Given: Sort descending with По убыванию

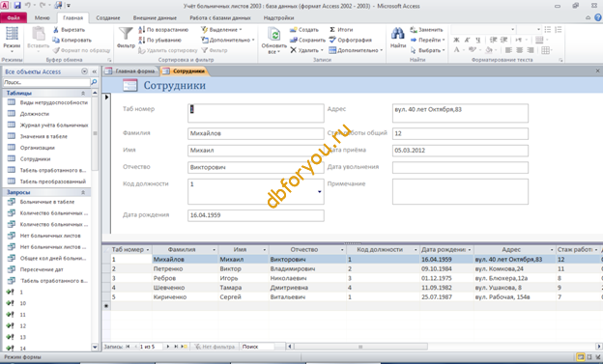Looking at the screenshot, I should coord(159,40).
